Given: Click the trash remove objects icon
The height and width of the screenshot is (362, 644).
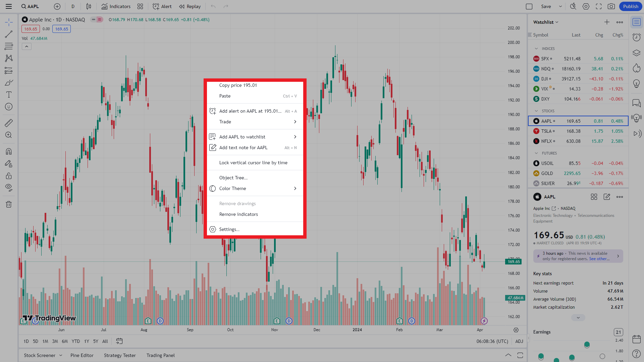Looking at the screenshot, I should point(9,204).
